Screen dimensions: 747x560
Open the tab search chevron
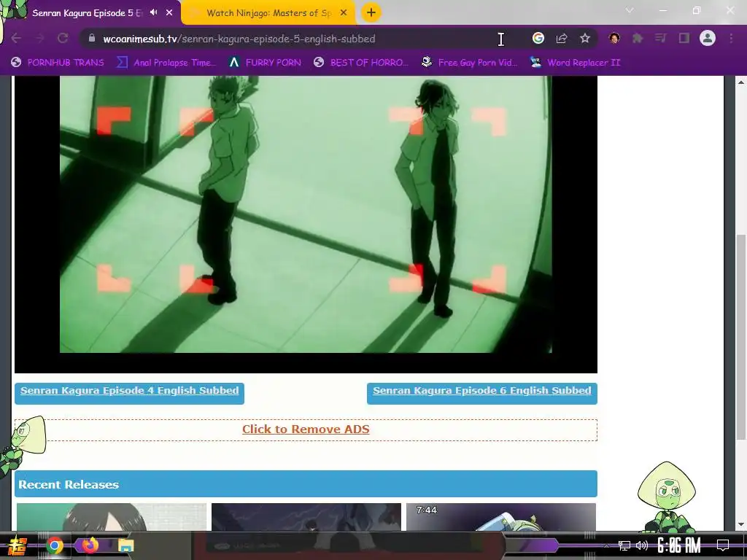630,10
